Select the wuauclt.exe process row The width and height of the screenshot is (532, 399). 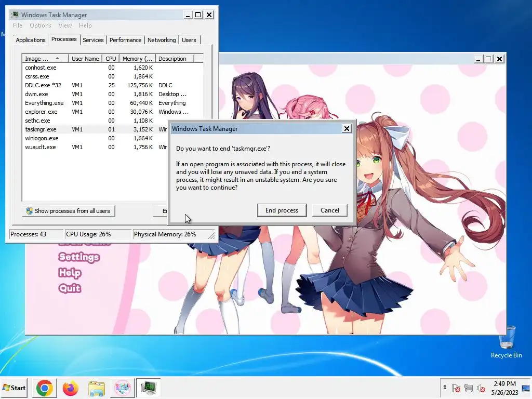click(x=95, y=147)
